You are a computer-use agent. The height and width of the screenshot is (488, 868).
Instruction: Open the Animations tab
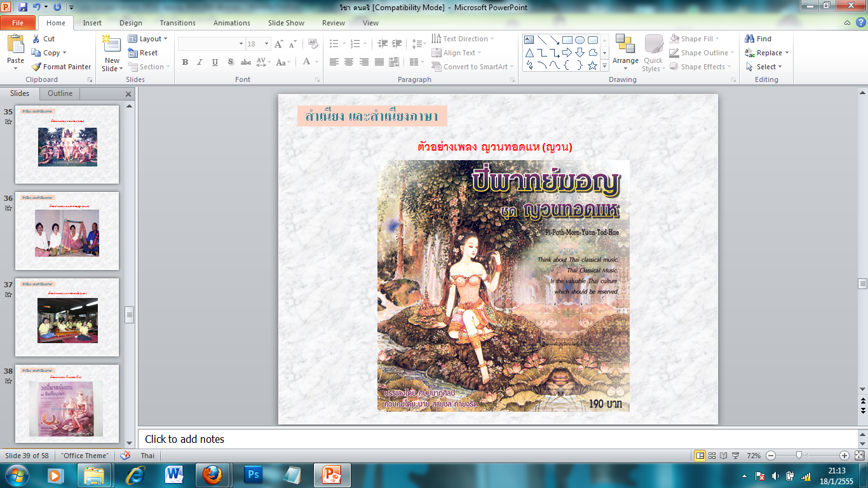pyautogui.click(x=232, y=23)
